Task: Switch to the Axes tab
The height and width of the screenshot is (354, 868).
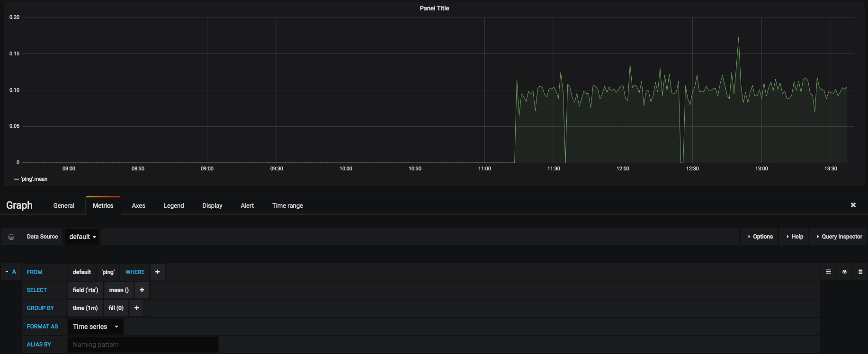Action: [x=138, y=205]
